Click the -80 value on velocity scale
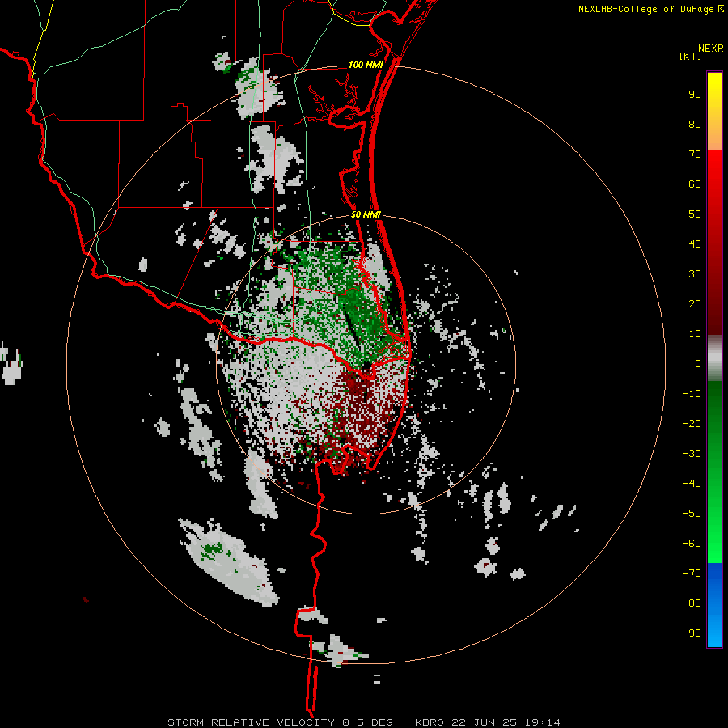The width and height of the screenshot is (728, 728). click(692, 603)
